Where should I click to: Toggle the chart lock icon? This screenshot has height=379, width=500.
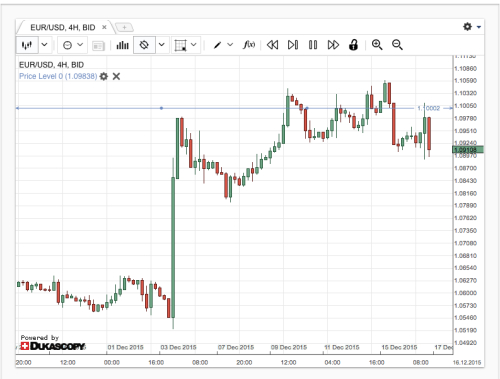point(353,45)
